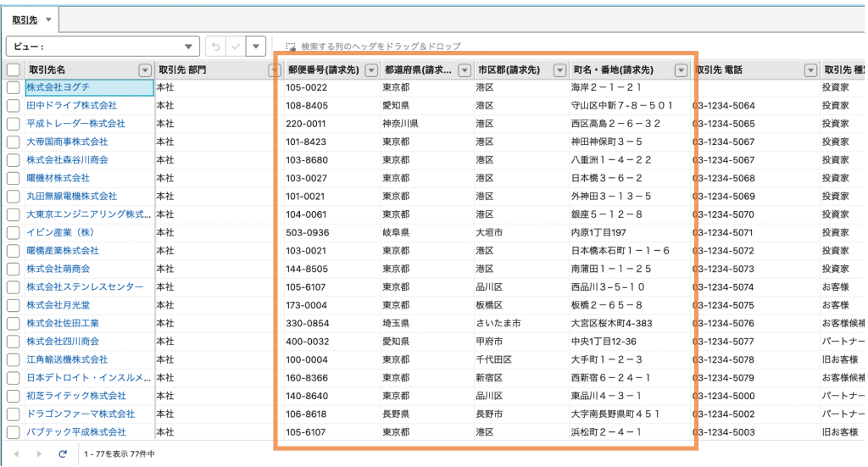Image resolution: width=868 pixels, height=467 pixels.
Task: Click the 都道府県(請求先) column dropdown arrow
Action: (x=465, y=70)
